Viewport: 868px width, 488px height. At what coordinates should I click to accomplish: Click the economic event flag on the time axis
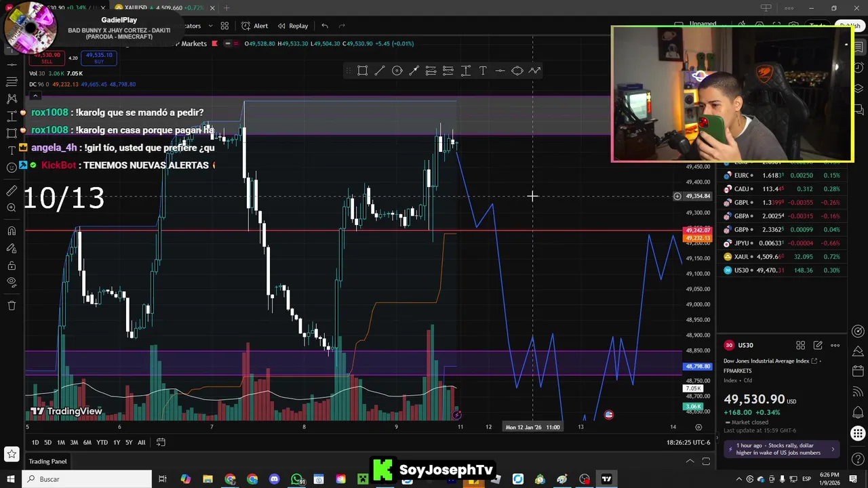tap(609, 415)
